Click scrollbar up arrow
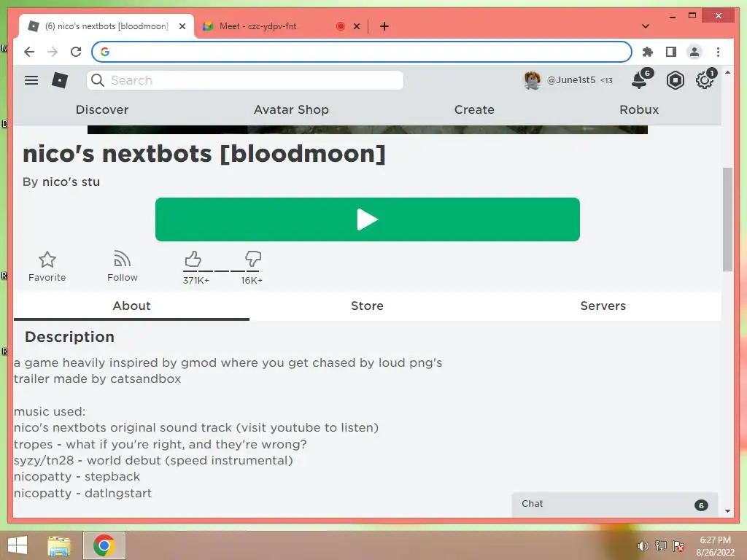This screenshot has height=560, width=747. pyautogui.click(x=727, y=72)
